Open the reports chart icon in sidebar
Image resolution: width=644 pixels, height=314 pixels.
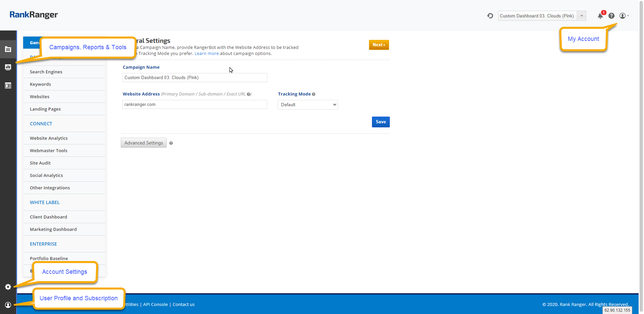(8, 67)
